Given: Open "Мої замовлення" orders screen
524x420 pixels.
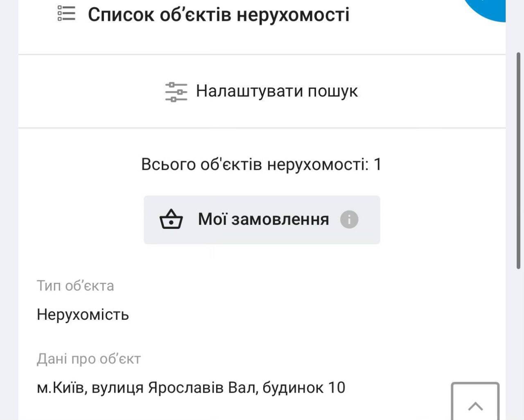Looking at the screenshot, I should (x=262, y=219).
